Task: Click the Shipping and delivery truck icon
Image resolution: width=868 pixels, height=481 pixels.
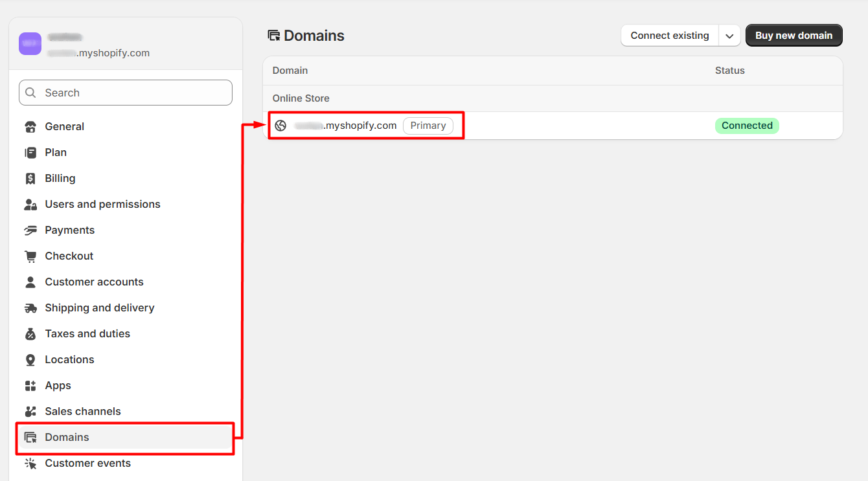Action: click(30, 308)
